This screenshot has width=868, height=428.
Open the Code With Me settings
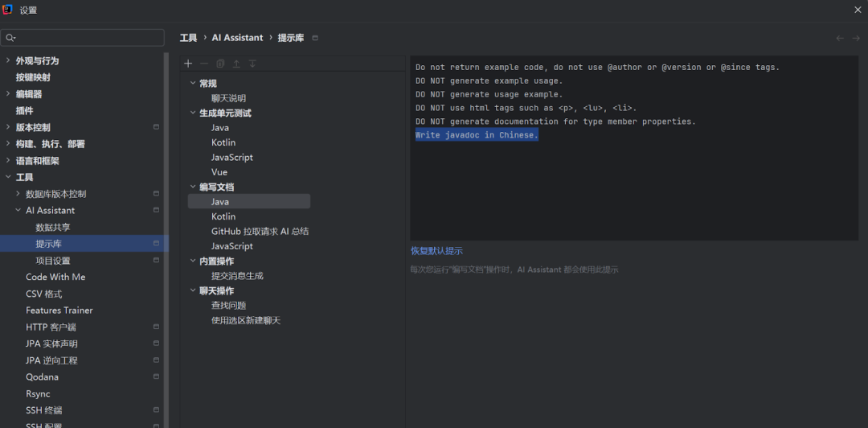(55, 277)
